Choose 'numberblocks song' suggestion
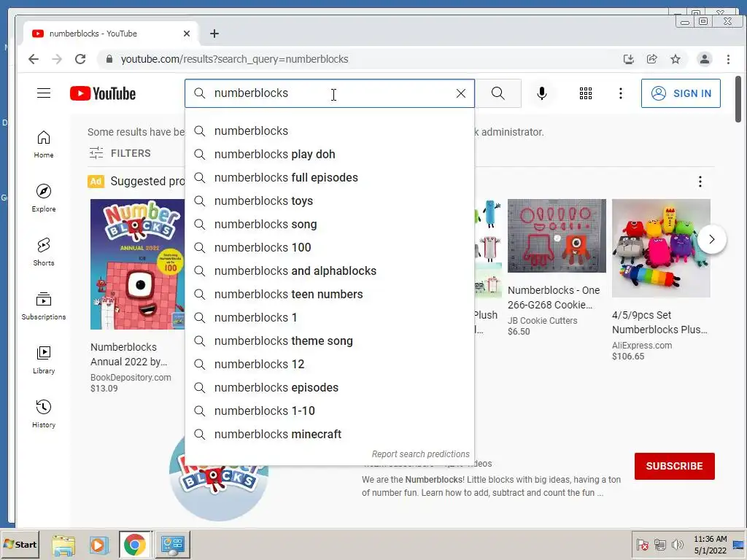Image resolution: width=747 pixels, height=560 pixels. pyautogui.click(x=330, y=225)
